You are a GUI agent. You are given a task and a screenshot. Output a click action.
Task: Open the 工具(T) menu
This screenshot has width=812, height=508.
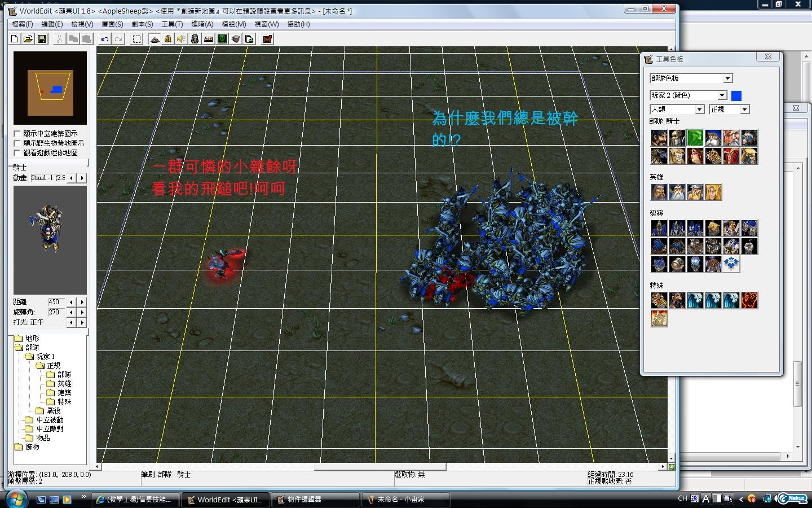click(x=172, y=24)
